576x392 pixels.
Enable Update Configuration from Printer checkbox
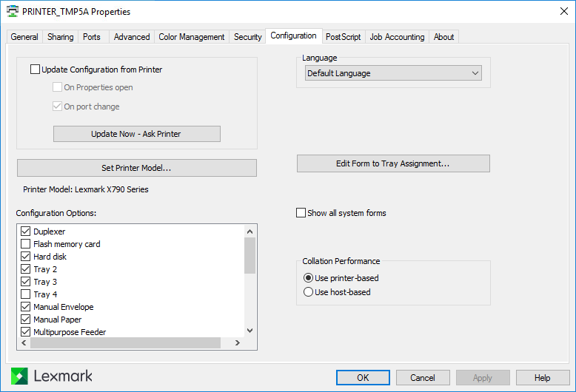coord(36,70)
